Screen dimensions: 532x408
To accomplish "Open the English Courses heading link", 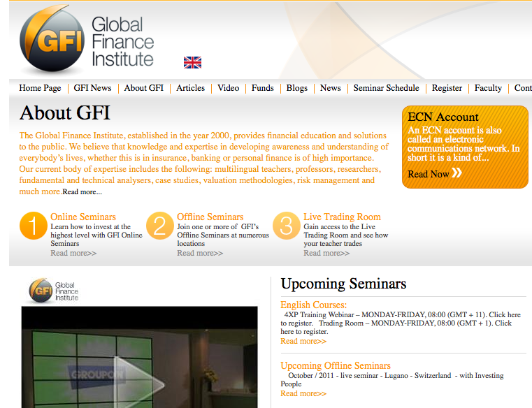I will (313, 305).
